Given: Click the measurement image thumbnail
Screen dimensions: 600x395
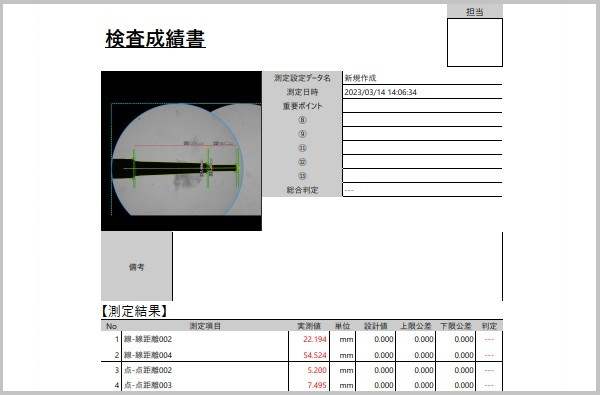Looking at the screenshot, I should pos(181,151).
